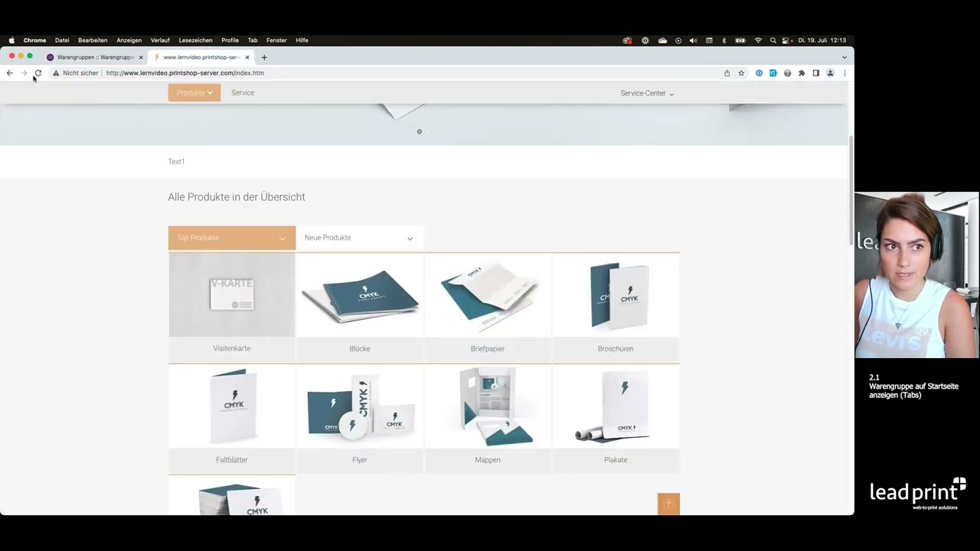Click the Text1 paragraph
The height and width of the screenshot is (551, 980).
click(x=176, y=161)
